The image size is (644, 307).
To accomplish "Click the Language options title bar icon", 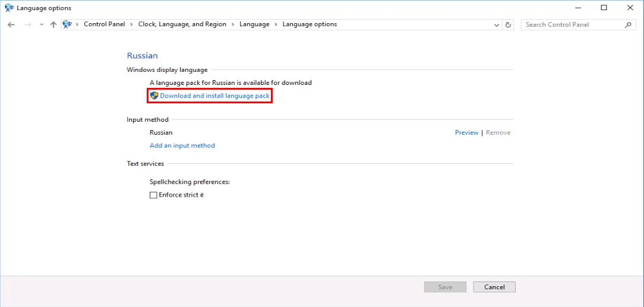I will [x=9, y=8].
